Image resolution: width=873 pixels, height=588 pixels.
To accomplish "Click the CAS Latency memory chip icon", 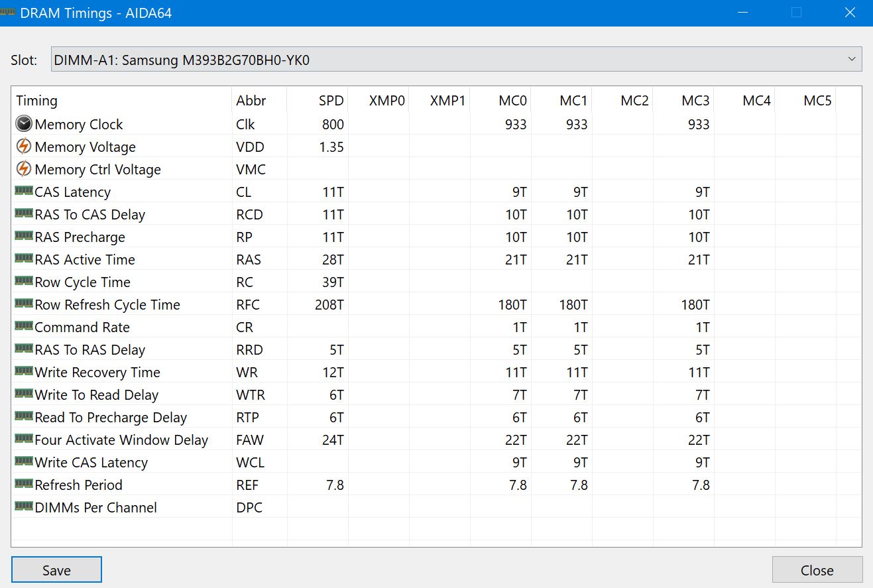I will (24, 191).
